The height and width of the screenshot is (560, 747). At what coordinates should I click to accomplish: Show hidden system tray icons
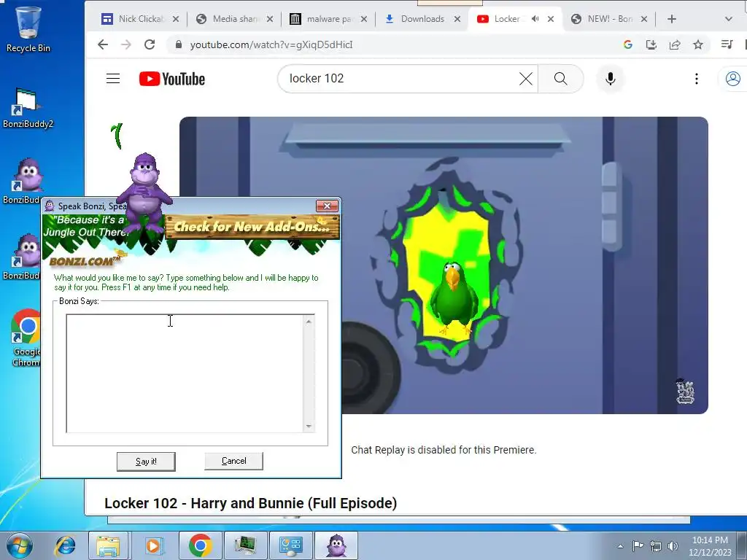(620, 546)
